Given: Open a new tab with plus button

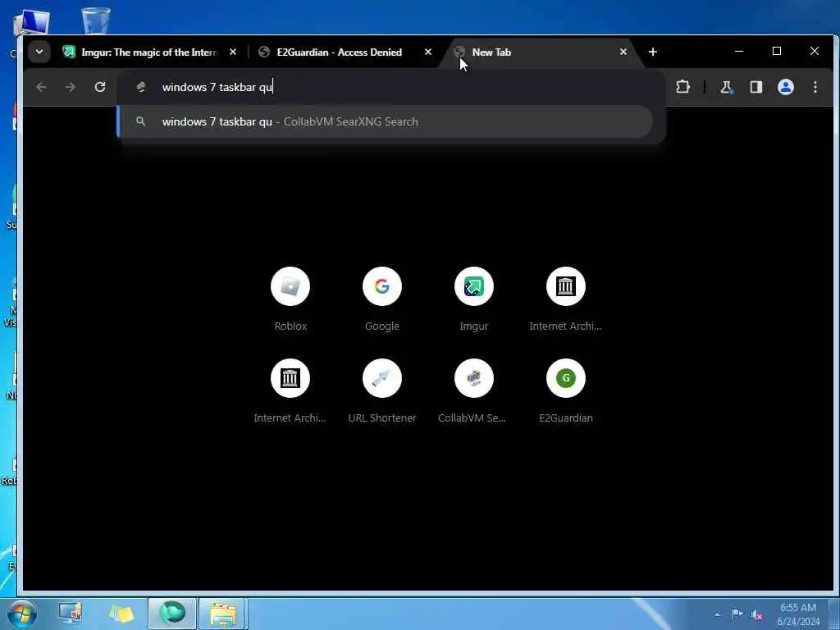Looking at the screenshot, I should [x=652, y=52].
